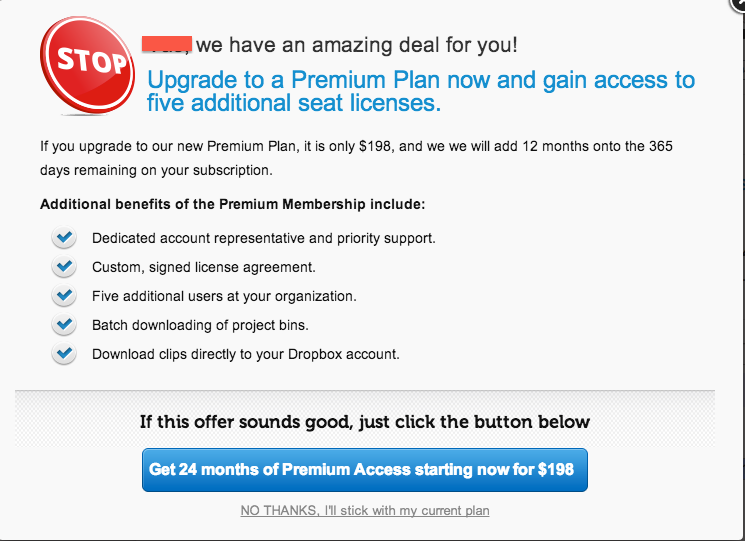Screen dimensions: 745x541
Task: Click the 'we have an amazing deal' text
Action: pos(357,45)
